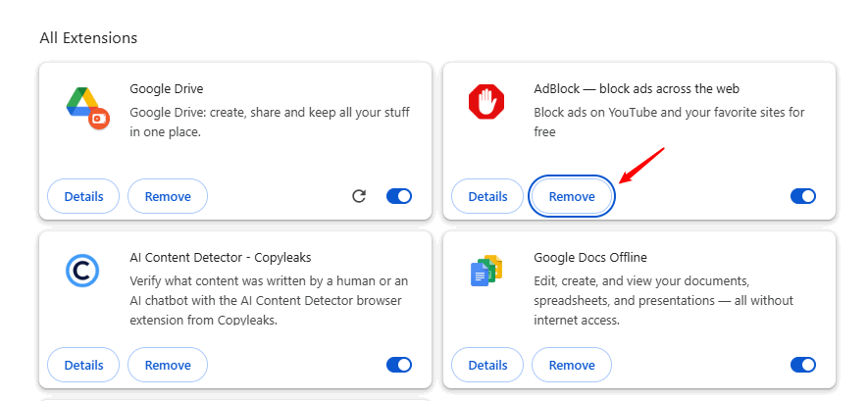Click "AdBlock — block ads across the web" title
The image size is (868, 401).
637,89
